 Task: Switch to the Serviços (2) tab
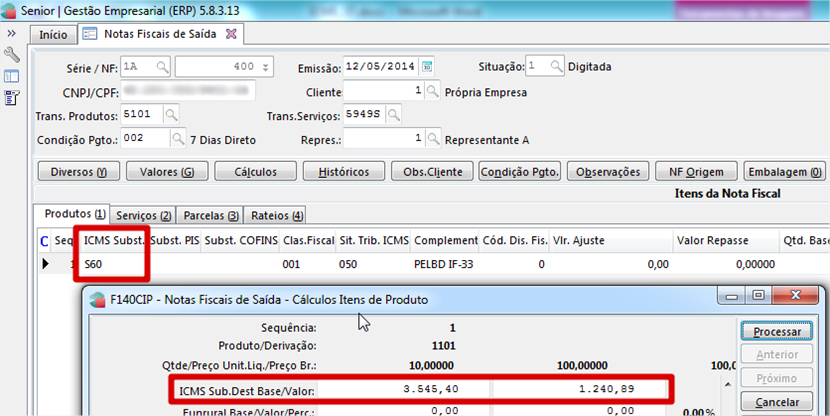(x=143, y=215)
